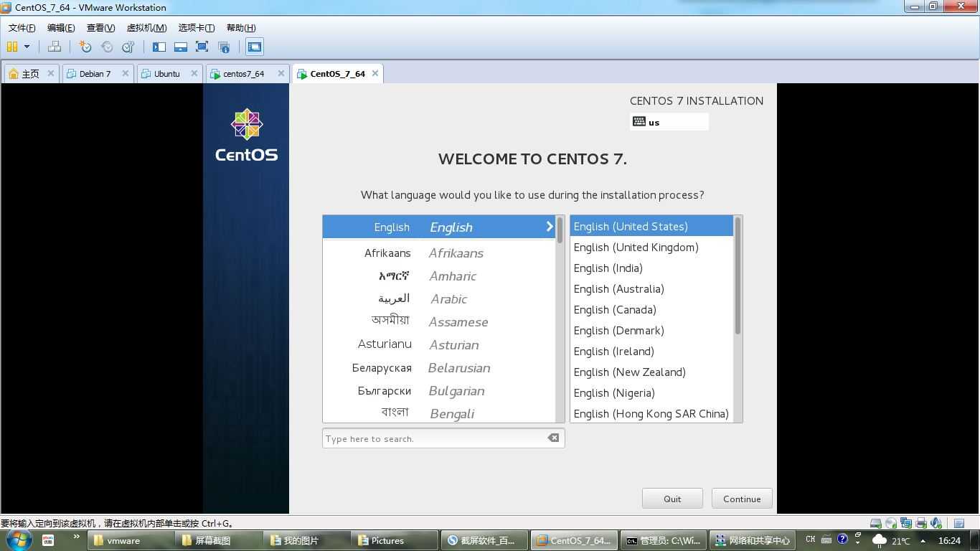Click the printer device status icon

coord(921,523)
